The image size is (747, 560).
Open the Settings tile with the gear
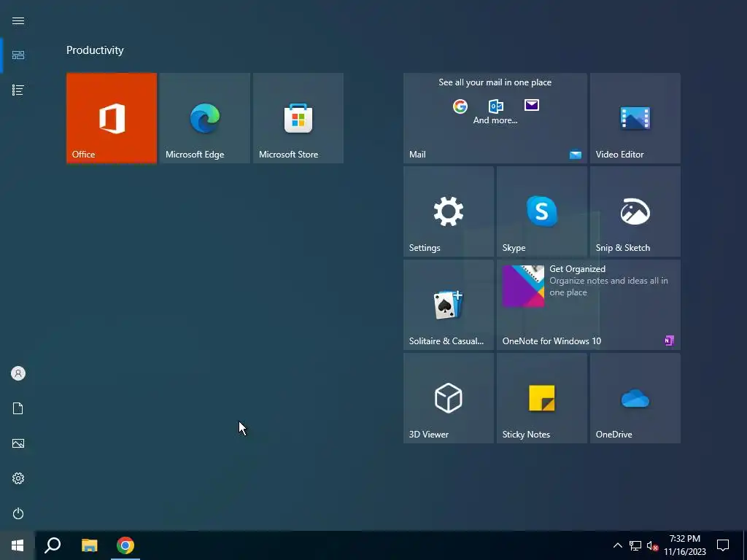449,211
